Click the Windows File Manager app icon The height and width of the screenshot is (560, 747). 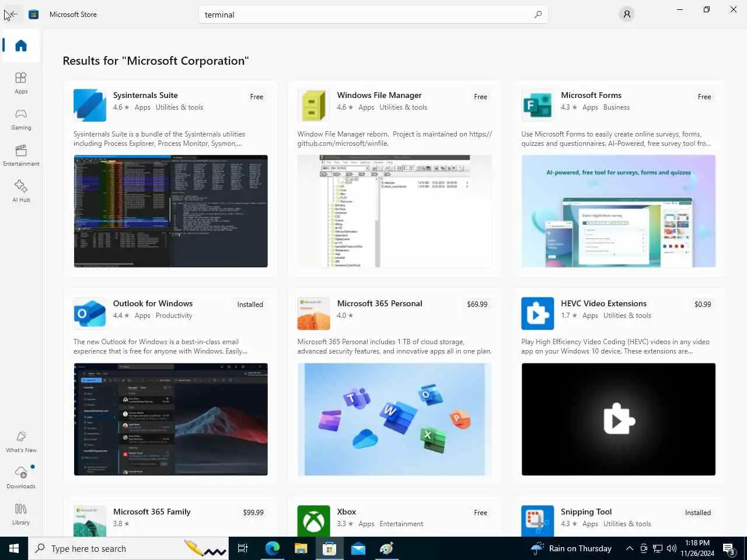point(313,105)
